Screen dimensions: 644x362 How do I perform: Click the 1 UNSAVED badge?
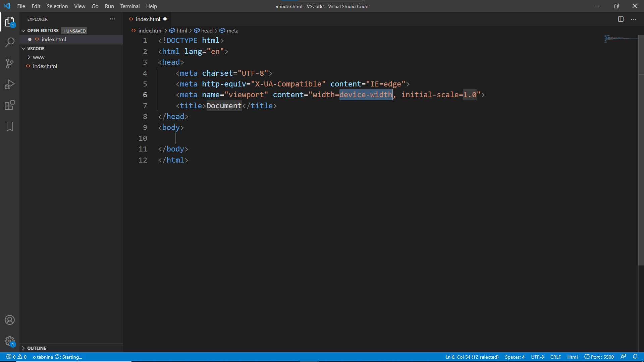[74, 31]
